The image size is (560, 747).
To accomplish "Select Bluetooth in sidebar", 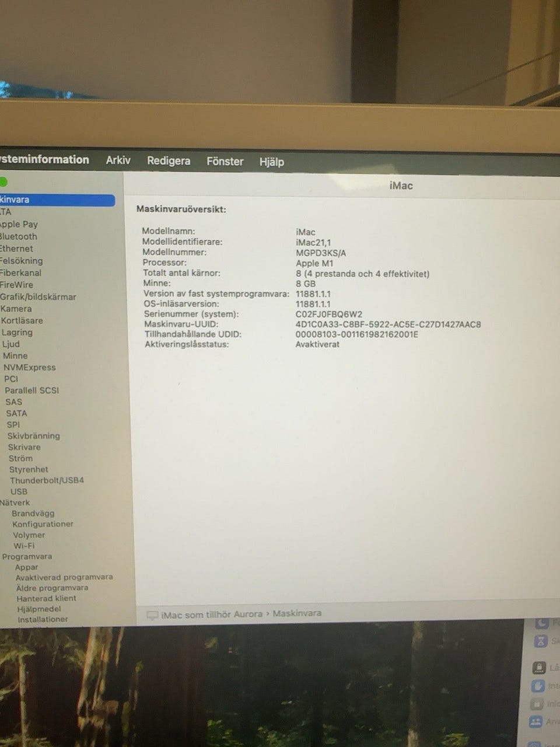I will [18, 236].
